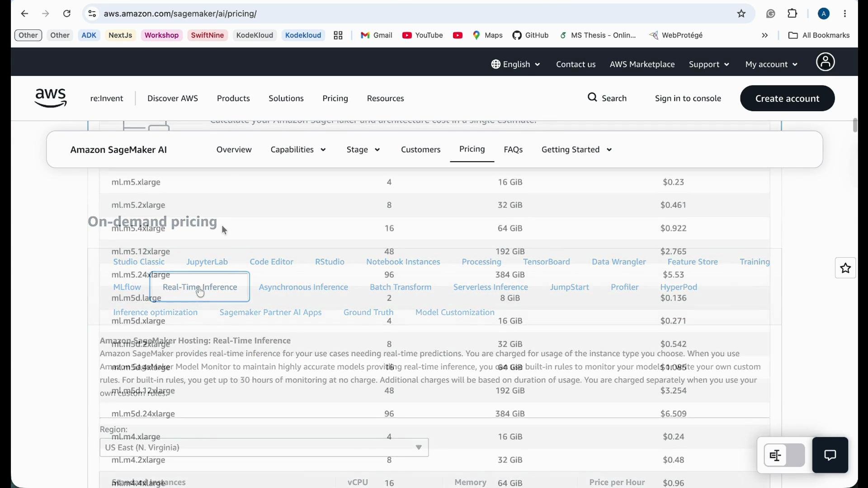The image size is (868, 488).
Task: Bookmark this page with the star icon
Action: pyautogui.click(x=742, y=14)
